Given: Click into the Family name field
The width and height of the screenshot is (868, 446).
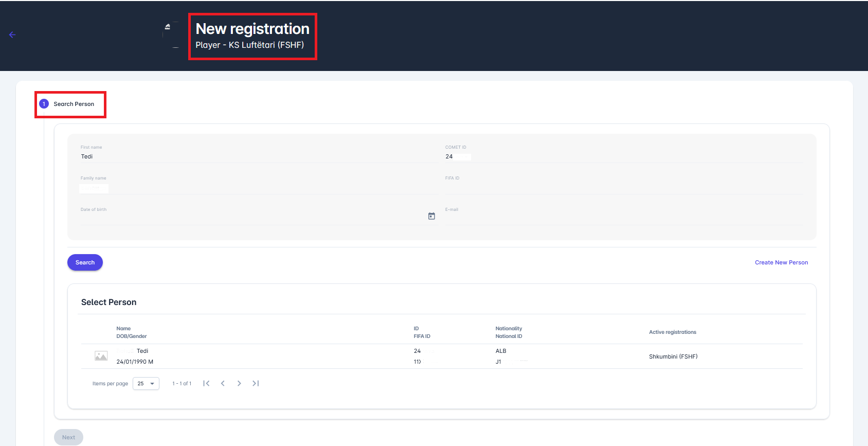Looking at the screenshot, I should (x=257, y=188).
